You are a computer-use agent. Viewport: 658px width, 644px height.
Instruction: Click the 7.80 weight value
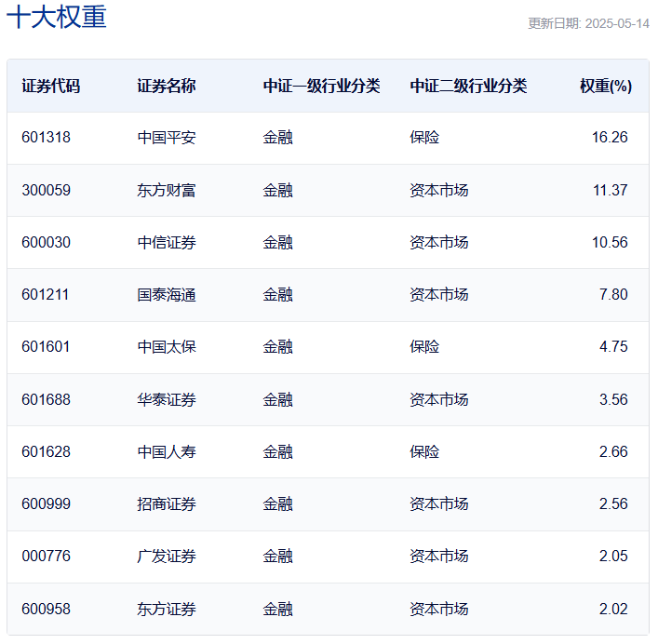(613, 295)
